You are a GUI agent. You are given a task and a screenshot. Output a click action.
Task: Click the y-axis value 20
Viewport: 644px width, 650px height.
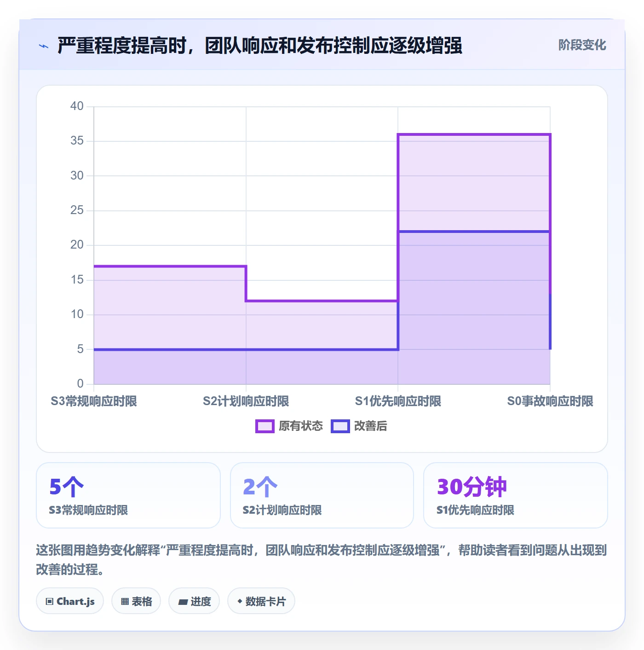coord(77,245)
